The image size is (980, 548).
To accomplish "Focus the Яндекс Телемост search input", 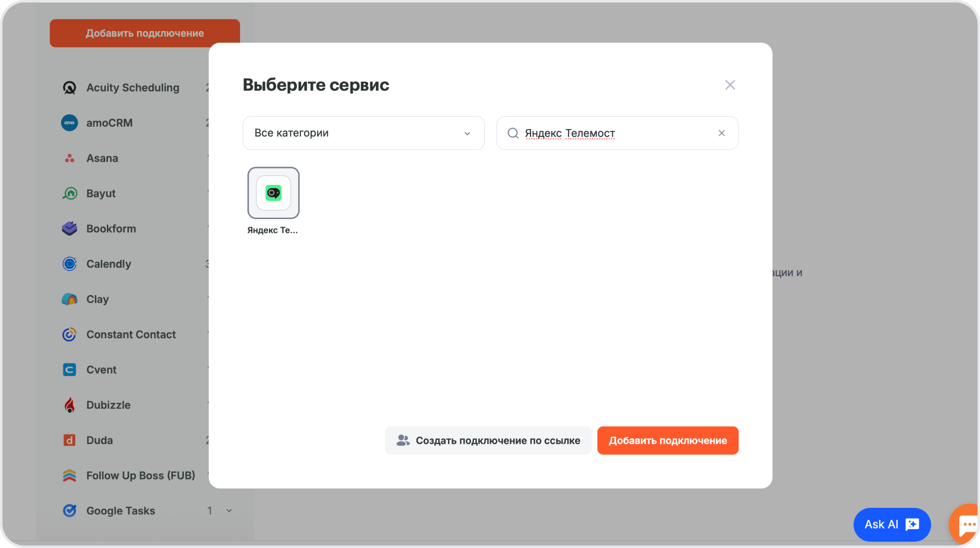I will 612,133.
